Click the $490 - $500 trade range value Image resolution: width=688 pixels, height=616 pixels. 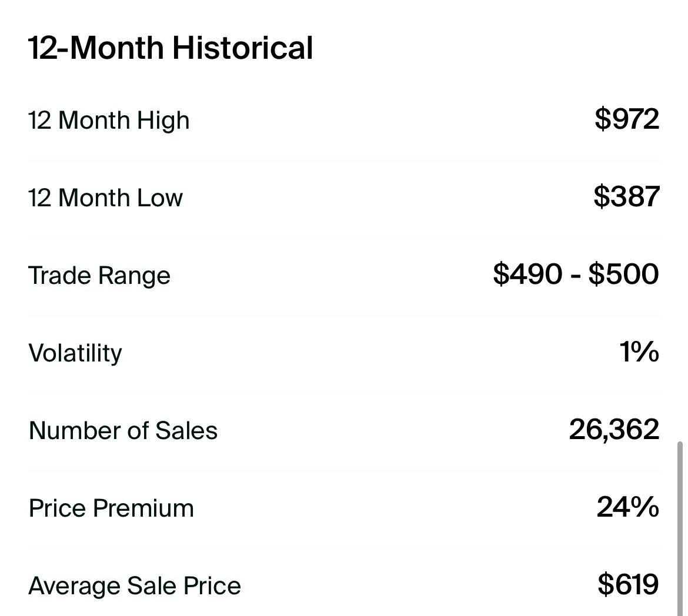[576, 274]
